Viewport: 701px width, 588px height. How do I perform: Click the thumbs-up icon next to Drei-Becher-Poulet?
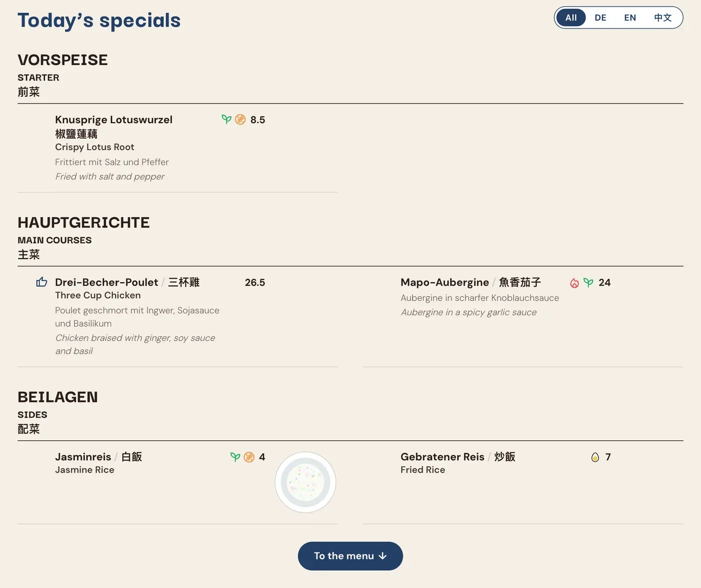coord(42,282)
